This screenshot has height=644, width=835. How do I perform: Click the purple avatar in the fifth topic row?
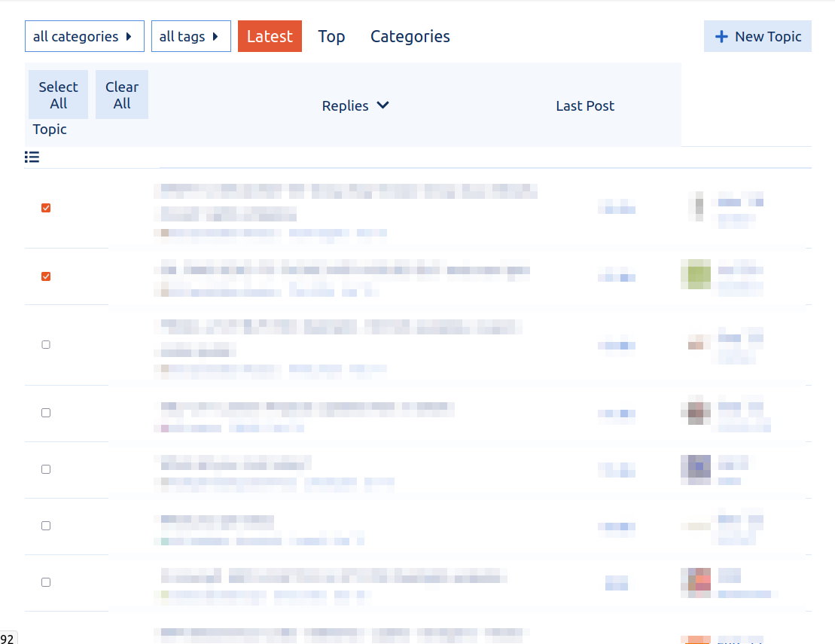(696, 469)
